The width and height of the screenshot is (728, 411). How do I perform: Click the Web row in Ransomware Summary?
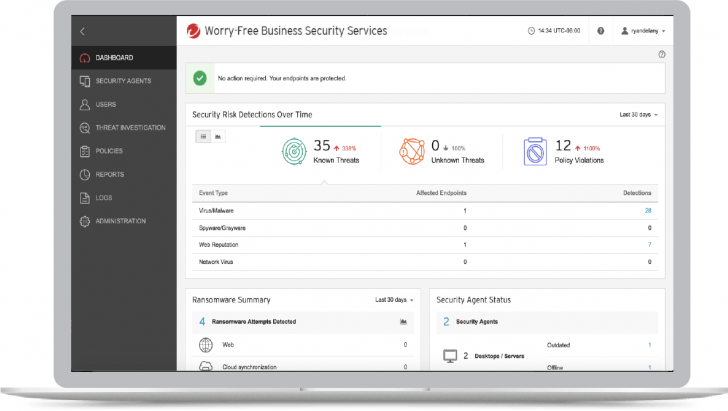coord(303,345)
